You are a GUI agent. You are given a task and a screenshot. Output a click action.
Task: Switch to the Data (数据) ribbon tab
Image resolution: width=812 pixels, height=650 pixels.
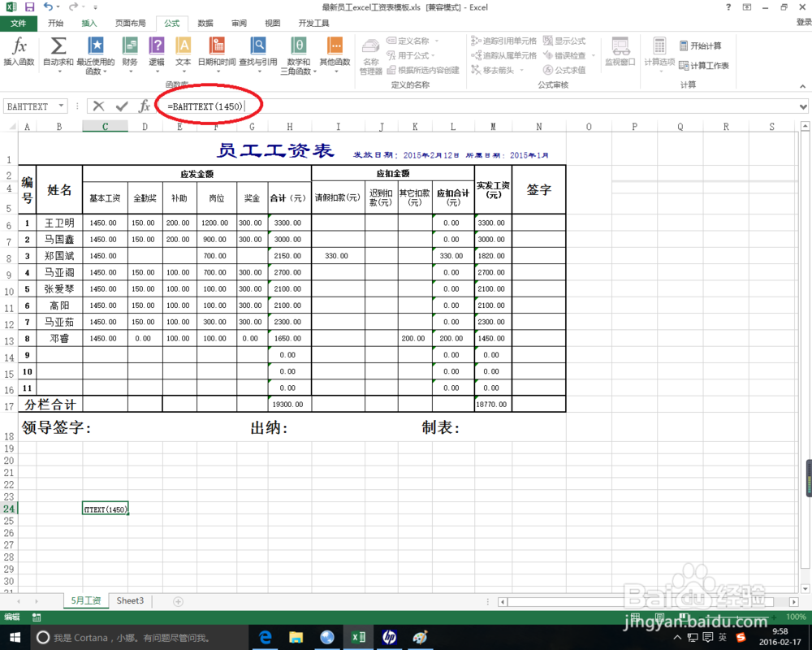pyautogui.click(x=205, y=24)
